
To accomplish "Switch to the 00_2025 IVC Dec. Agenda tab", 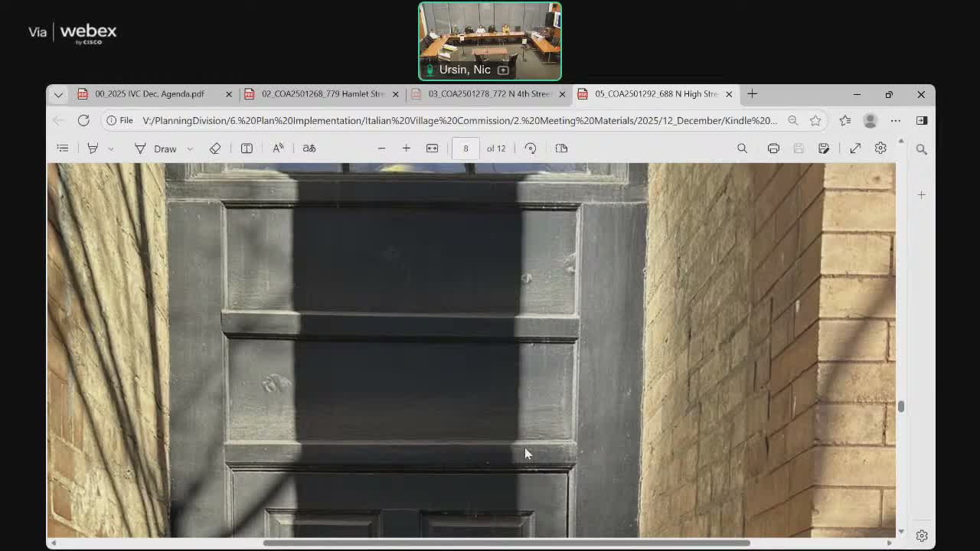I will coord(149,94).
